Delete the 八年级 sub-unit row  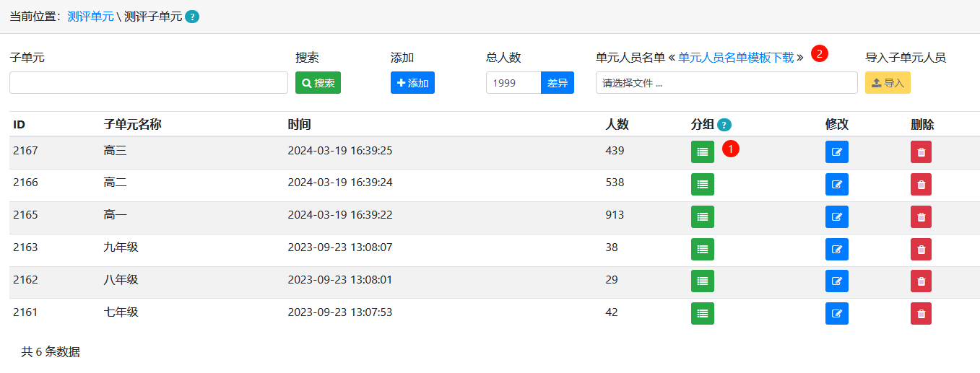coord(921,281)
